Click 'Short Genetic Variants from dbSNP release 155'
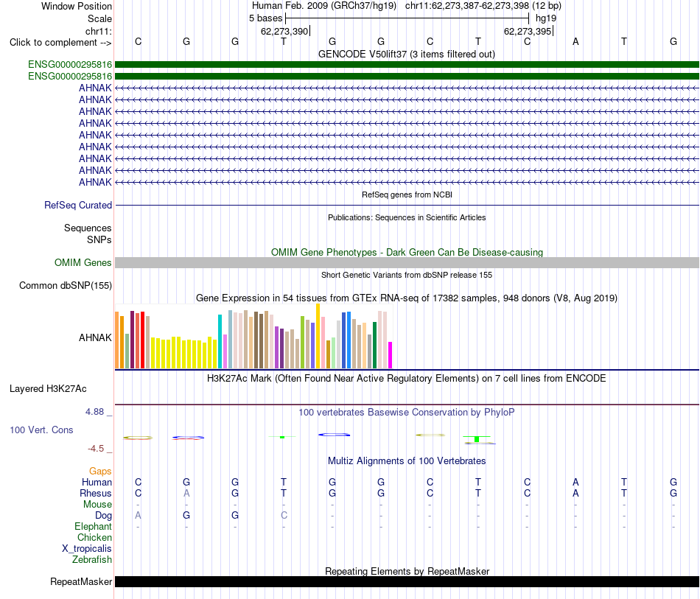 click(407, 275)
